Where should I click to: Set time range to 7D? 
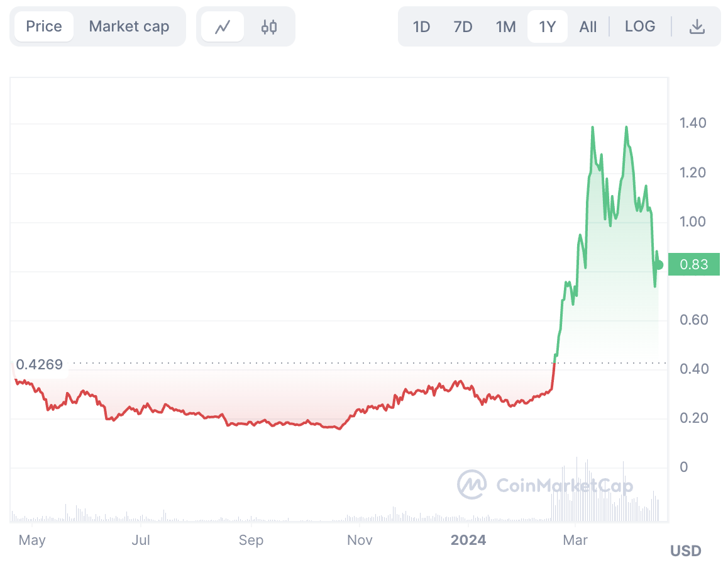pyautogui.click(x=463, y=27)
